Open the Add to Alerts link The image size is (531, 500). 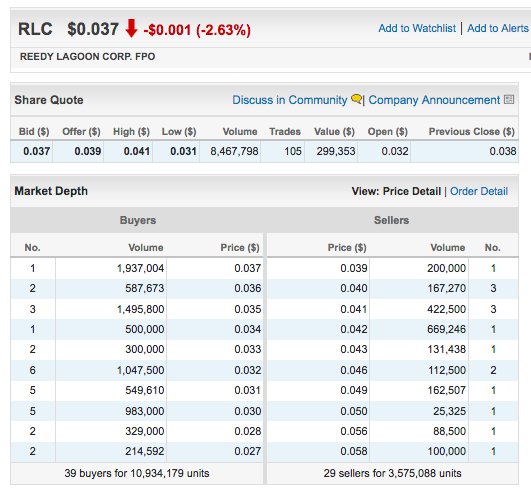[497, 28]
